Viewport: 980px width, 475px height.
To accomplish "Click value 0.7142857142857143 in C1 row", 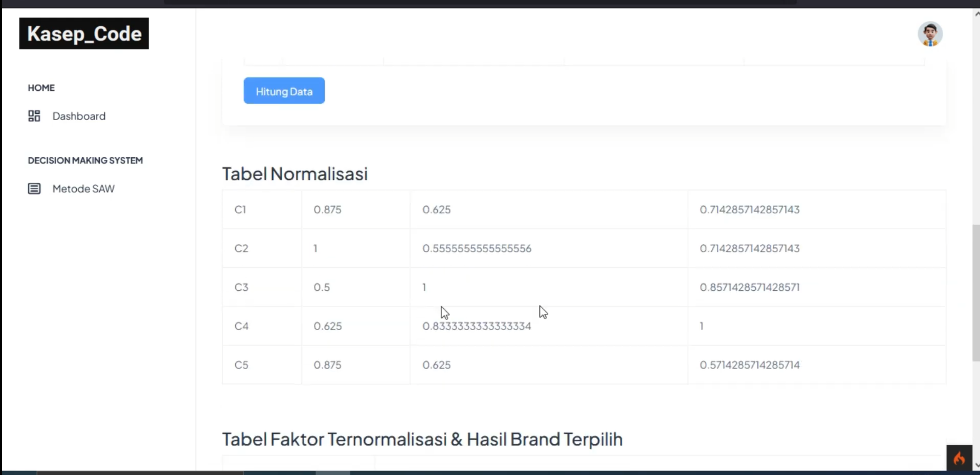I will [x=749, y=210].
